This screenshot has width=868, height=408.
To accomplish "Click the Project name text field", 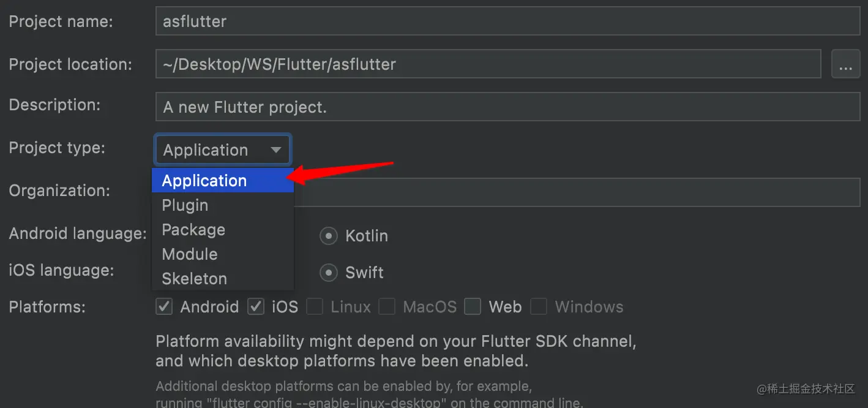I will click(x=507, y=21).
